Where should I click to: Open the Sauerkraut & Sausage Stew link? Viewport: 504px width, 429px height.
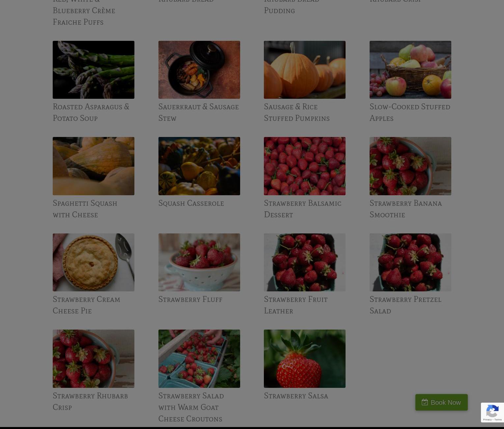click(198, 112)
